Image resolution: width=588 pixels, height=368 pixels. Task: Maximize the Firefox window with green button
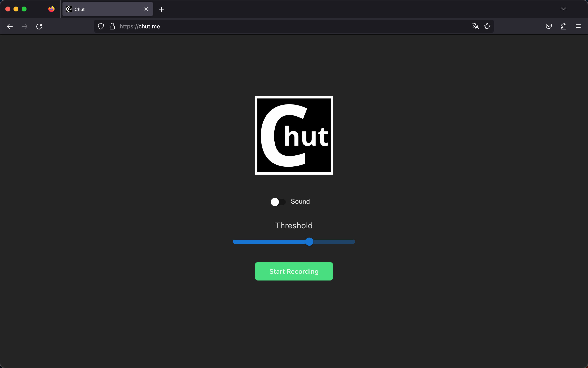click(x=24, y=9)
